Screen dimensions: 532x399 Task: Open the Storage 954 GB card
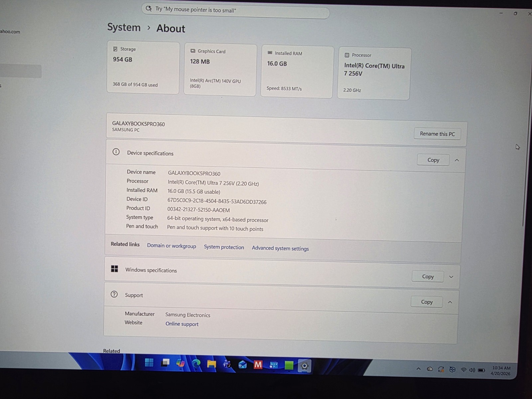pyautogui.click(x=143, y=67)
